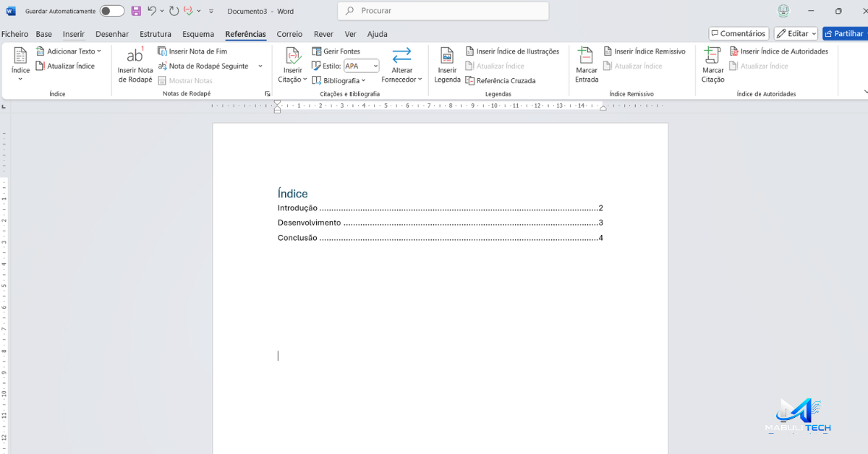Click Inserir Índice de Autoridades
This screenshot has width=868, height=454.
pyautogui.click(x=778, y=51)
